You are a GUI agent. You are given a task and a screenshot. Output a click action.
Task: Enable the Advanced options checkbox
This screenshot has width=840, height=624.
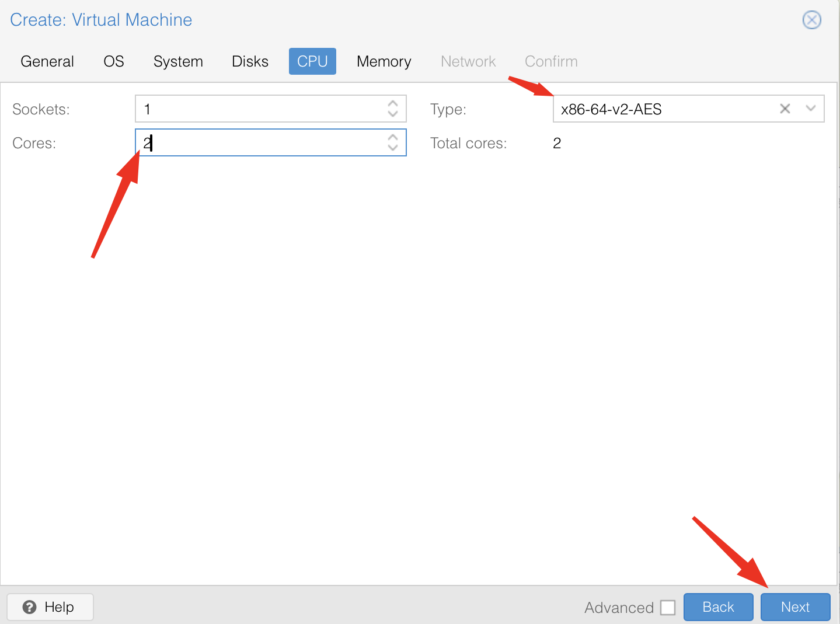(668, 608)
